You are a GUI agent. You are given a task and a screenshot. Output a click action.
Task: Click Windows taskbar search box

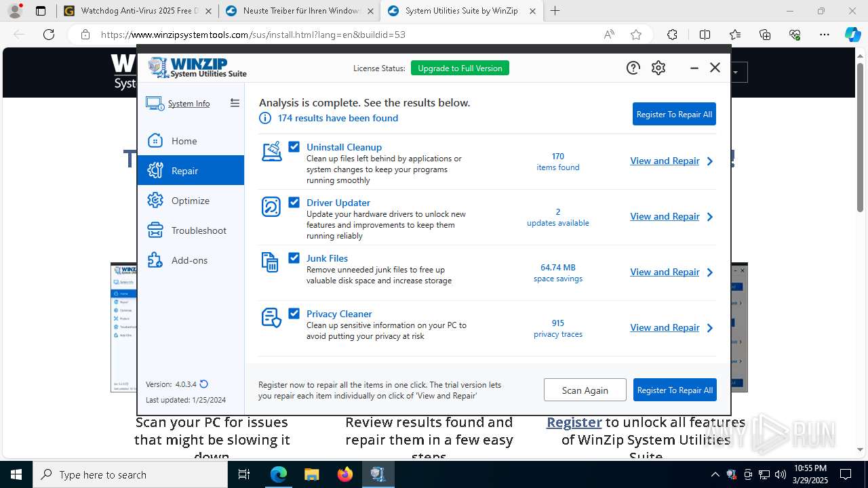(x=130, y=474)
